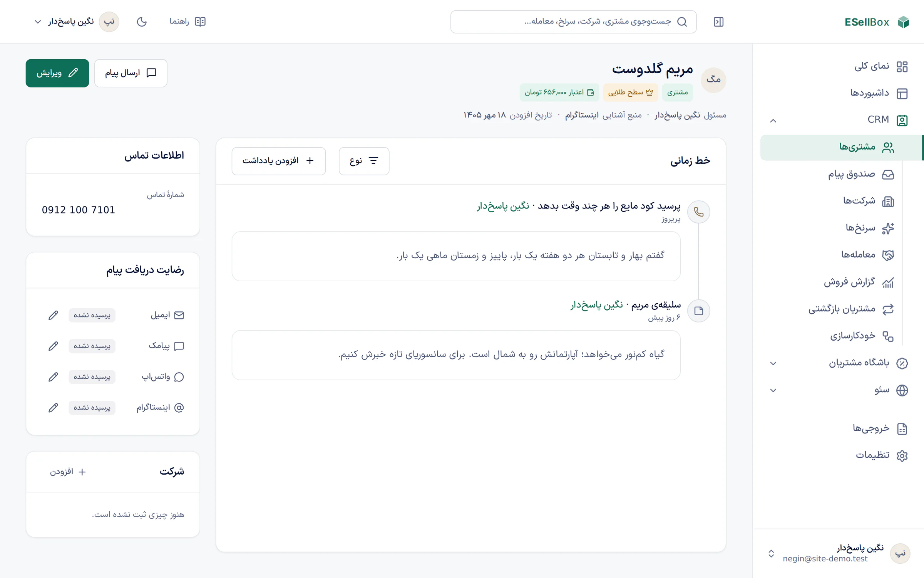The height and width of the screenshot is (578, 924).
Task: Edit اینستاگرام consent pencil icon
Action: pyautogui.click(x=53, y=408)
